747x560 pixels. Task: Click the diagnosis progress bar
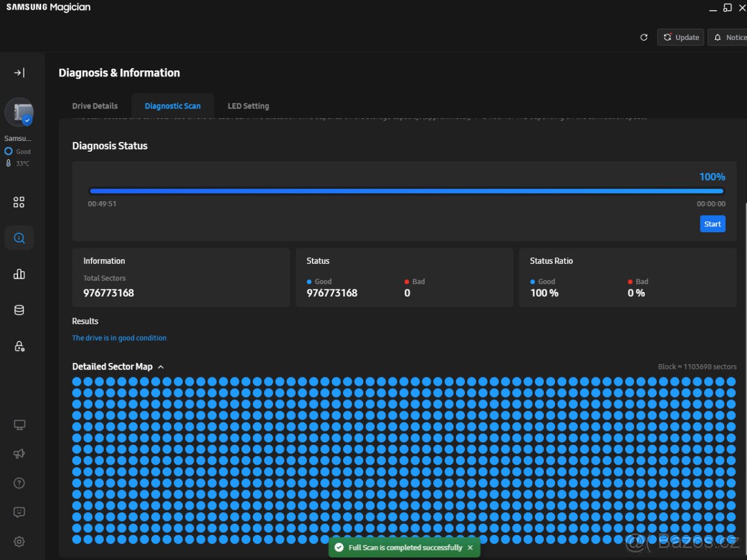406,191
